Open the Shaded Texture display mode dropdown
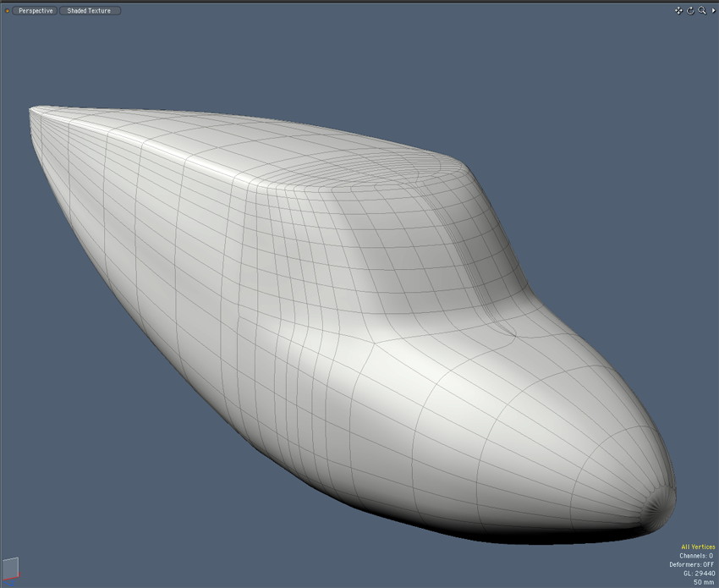 click(x=90, y=11)
